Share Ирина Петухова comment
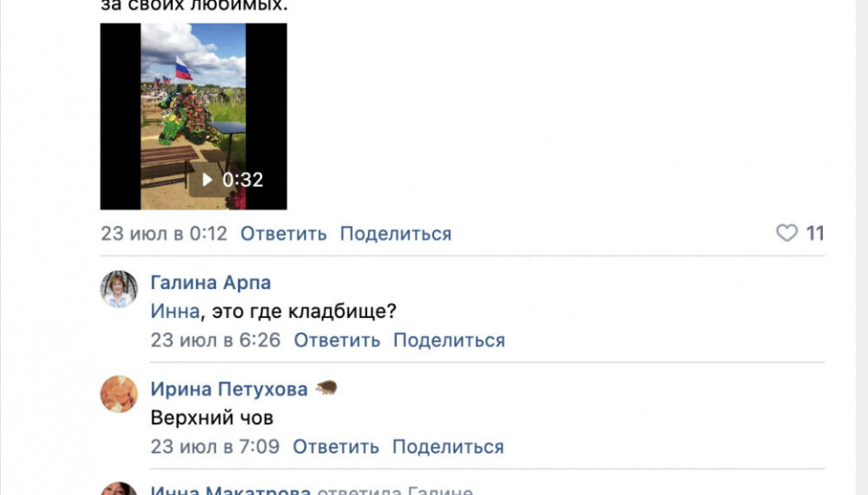The image size is (868, 495). 448,446
